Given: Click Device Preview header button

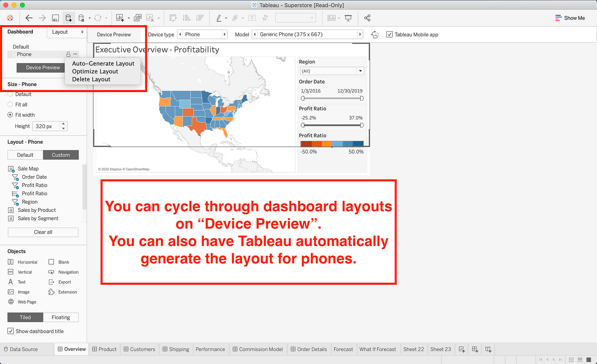Looking at the screenshot, I should [114, 35].
